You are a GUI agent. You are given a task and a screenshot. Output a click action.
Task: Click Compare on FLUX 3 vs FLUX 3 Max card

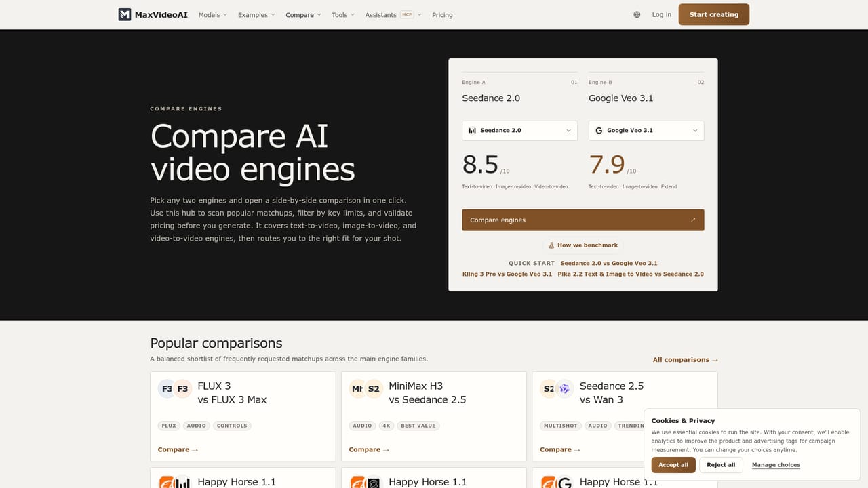point(178,449)
